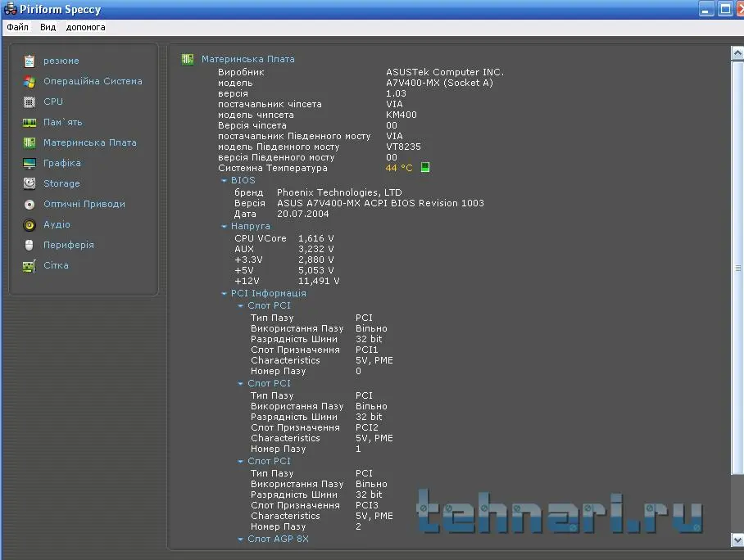Click the disc icon for Оптичні Приводи
Screen dimensions: 744x560
[29, 205]
